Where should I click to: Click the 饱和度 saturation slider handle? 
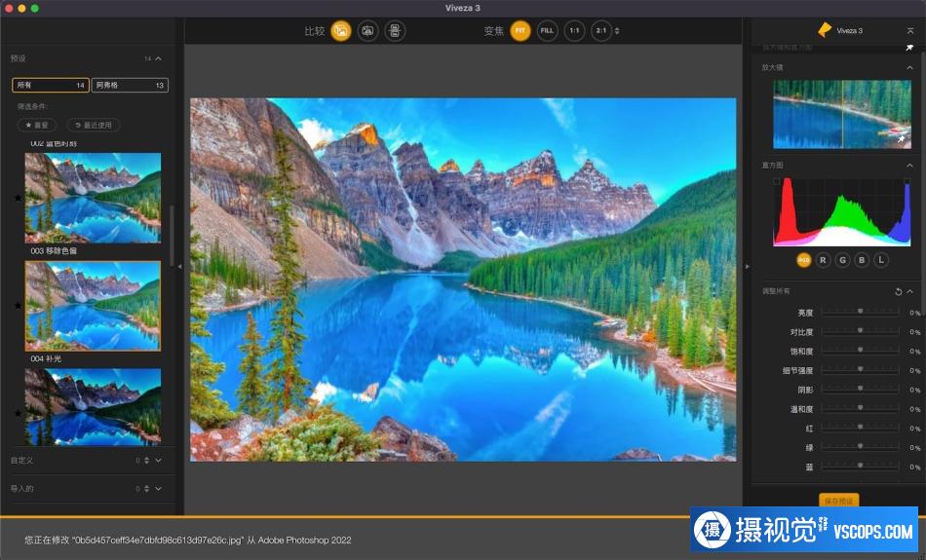click(861, 350)
